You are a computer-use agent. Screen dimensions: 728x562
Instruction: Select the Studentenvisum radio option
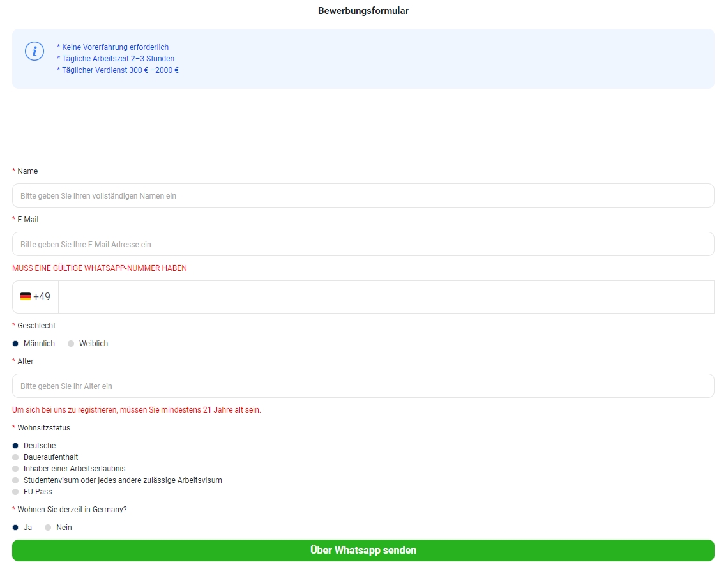click(15, 480)
